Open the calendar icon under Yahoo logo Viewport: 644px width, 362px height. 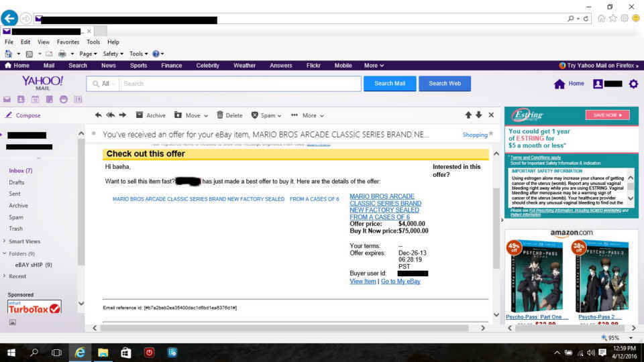[x=36, y=99]
